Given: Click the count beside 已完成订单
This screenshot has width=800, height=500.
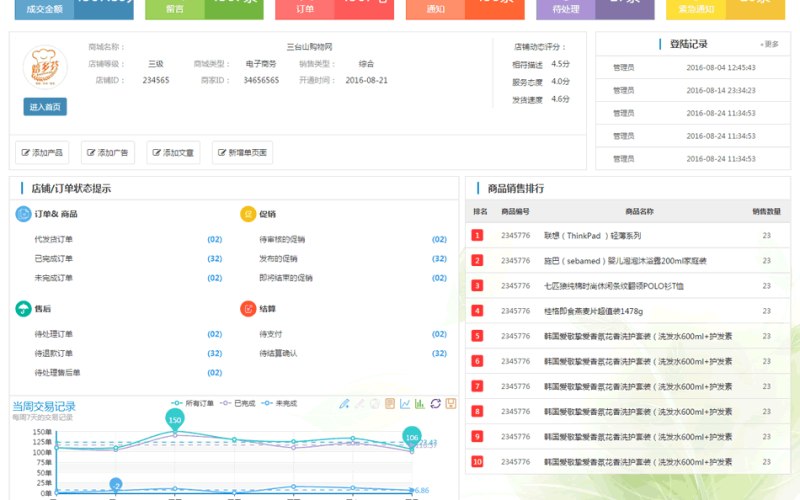Looking at the screenshot, I should click(215, 259).
